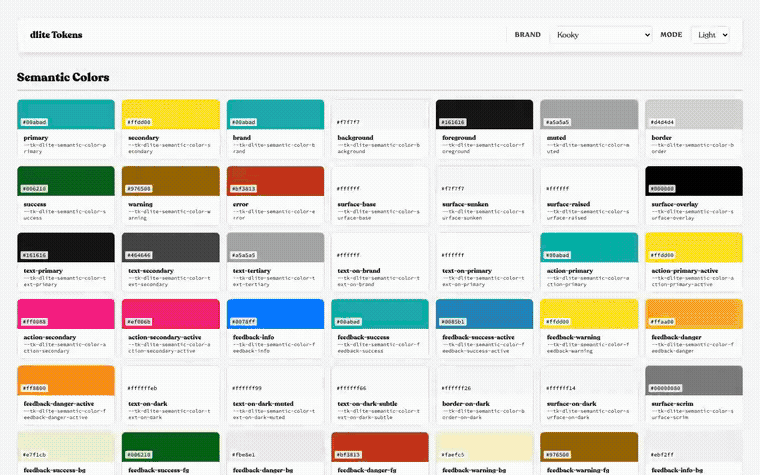
Task: Click the background token swatch
Action: tap(380, 114)
